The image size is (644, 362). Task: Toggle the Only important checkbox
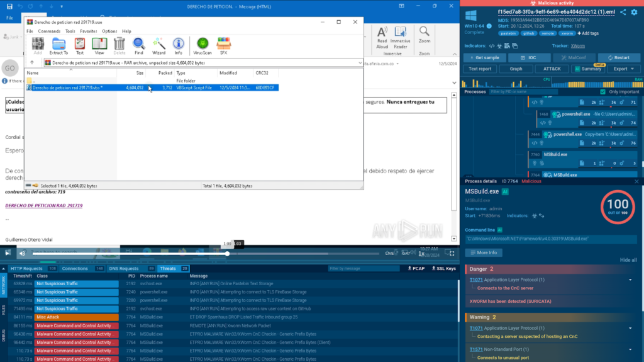pos(602,92)
